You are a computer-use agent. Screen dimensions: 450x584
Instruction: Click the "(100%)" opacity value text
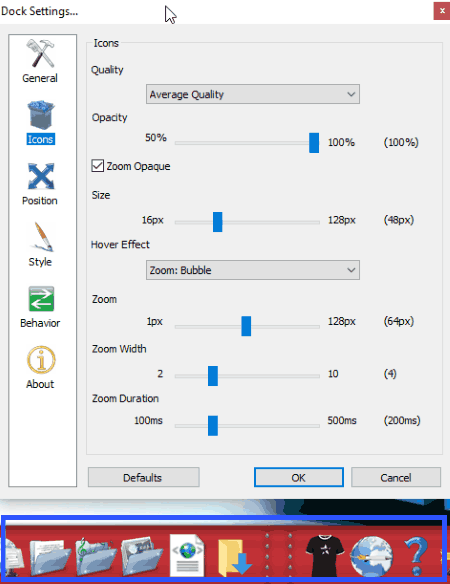click(x=401, y=142)
